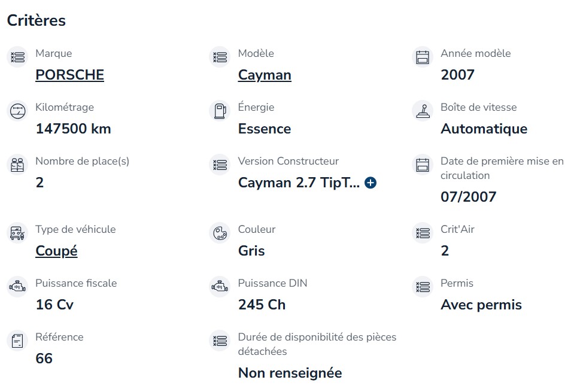The height and width of the screenshot is (392, 586).
Task: Open the PORSCHE brand link
Action: 69,75
